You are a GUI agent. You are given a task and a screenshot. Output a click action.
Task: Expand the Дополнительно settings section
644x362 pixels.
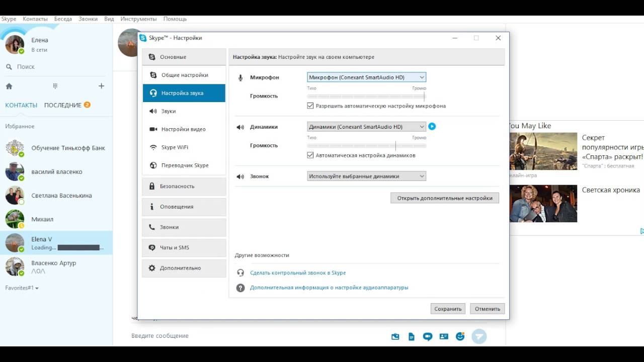click(184, 268)
